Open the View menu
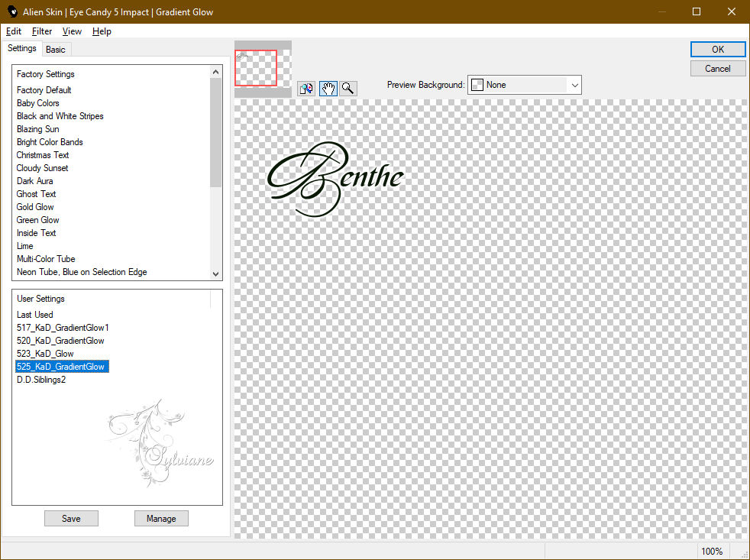 (72, 31)
